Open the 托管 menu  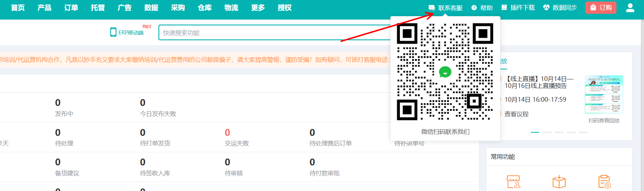[x=98, y=8]
